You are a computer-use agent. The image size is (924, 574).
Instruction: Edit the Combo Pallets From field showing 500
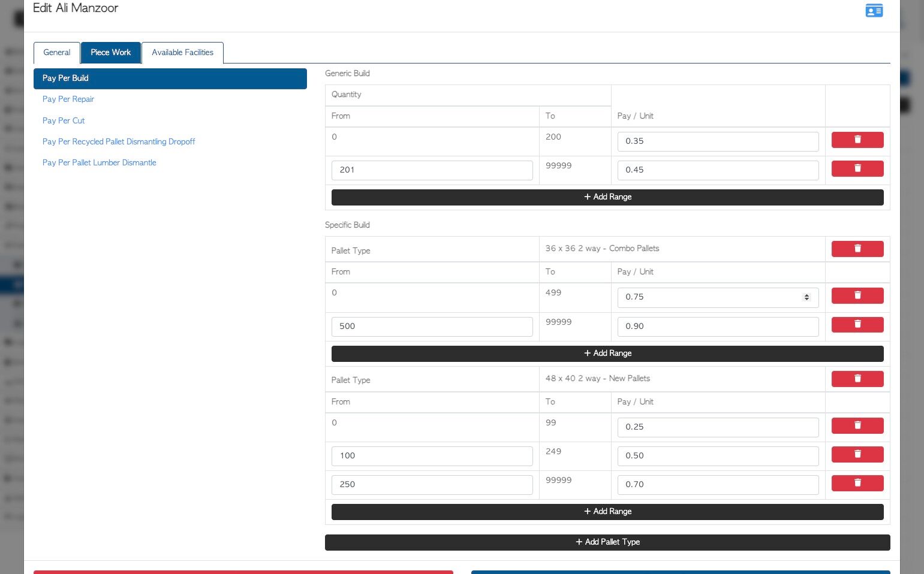point(432,327)
